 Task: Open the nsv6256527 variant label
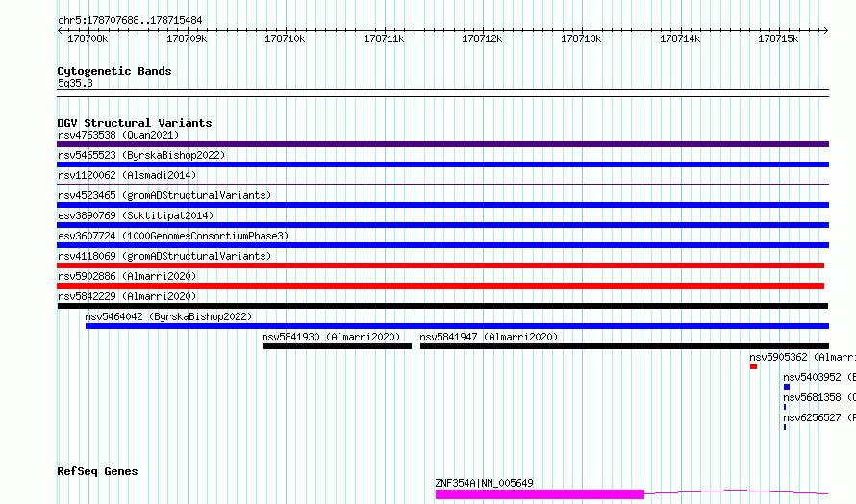click(818, 417)
